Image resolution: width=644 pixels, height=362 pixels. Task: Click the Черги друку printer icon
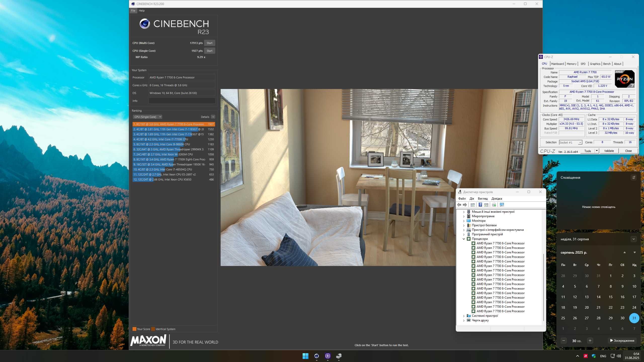tap(469, 320)
